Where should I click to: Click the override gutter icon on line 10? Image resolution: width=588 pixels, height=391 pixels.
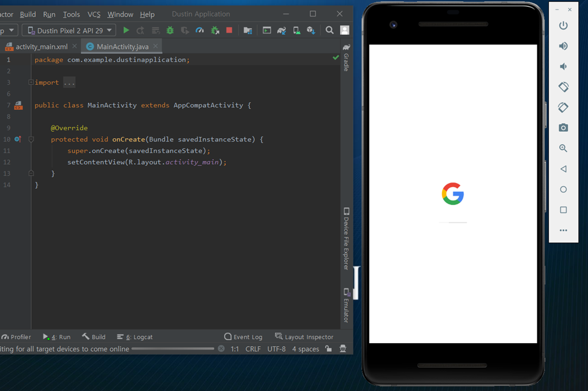pyautogui.click(x=18, y=139)
